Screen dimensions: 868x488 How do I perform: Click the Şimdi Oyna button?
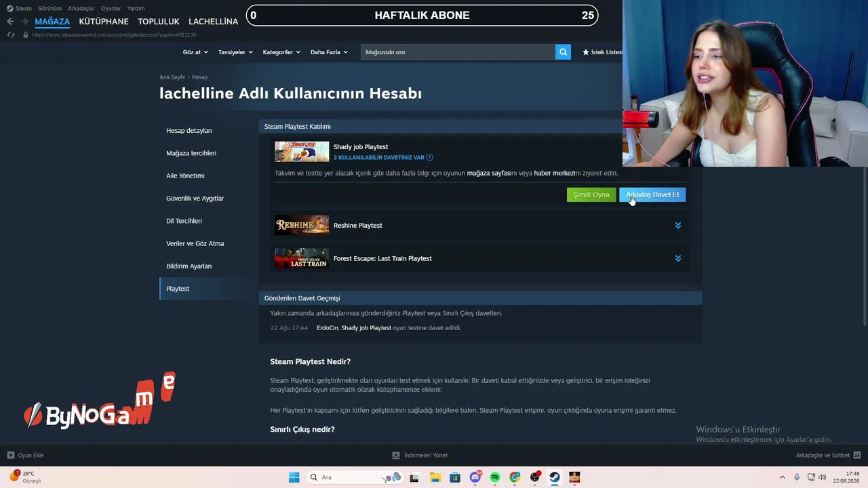[x=591, y=195]
